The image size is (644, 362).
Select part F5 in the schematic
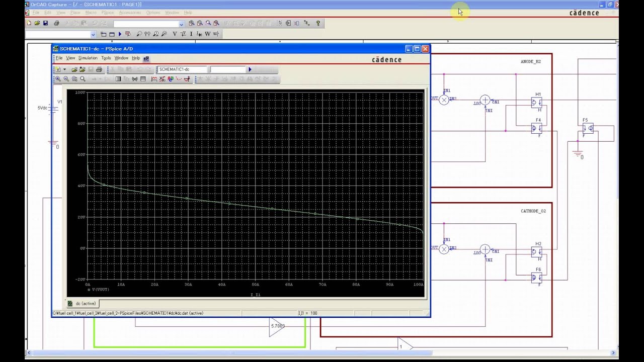pyautogui.click(x=588, y=128)
